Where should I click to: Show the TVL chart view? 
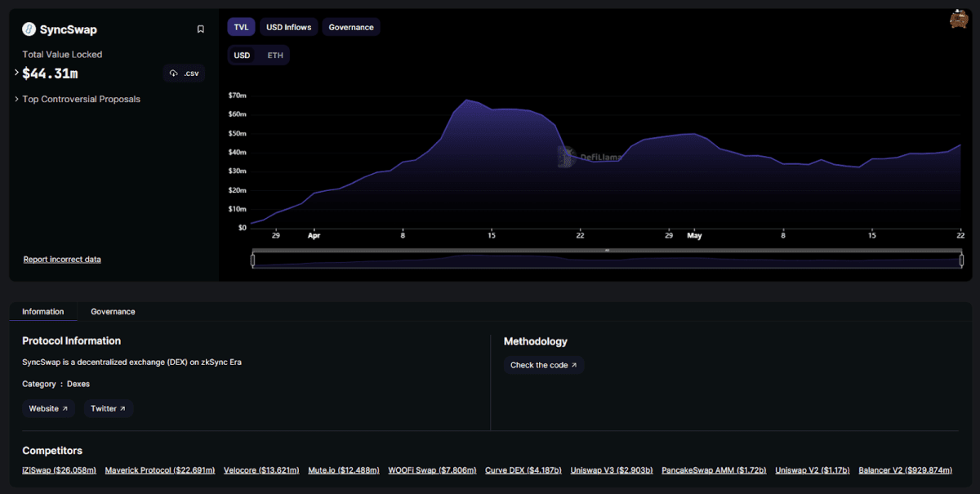pos(241,26)
